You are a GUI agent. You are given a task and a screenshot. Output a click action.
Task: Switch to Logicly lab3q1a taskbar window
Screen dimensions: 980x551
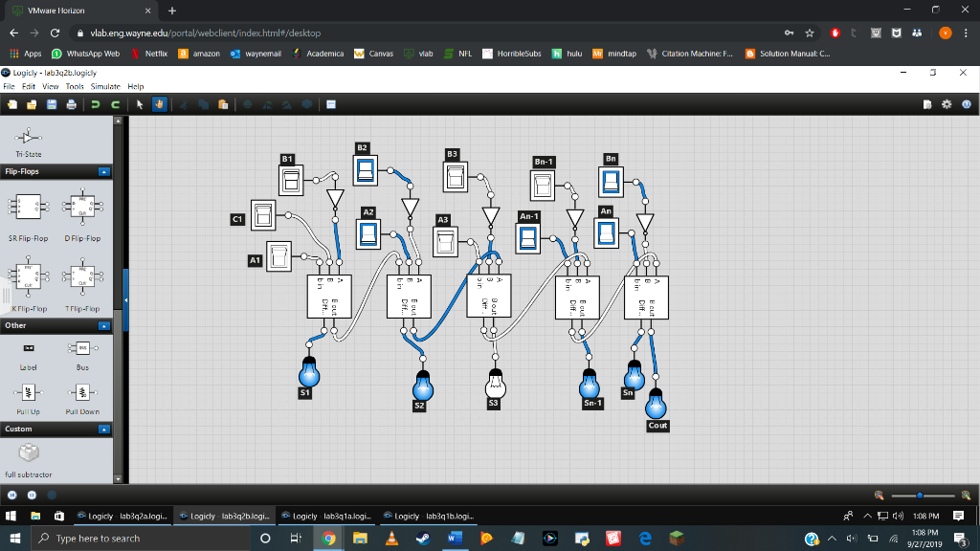click(326, 516)
